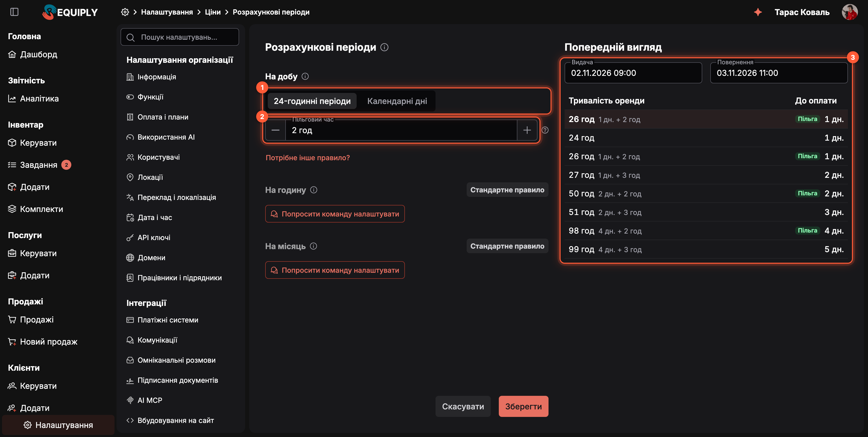The image size is (868, 437).
Task: Open the Інформація settings item
Action: click(x=151, y=77)
